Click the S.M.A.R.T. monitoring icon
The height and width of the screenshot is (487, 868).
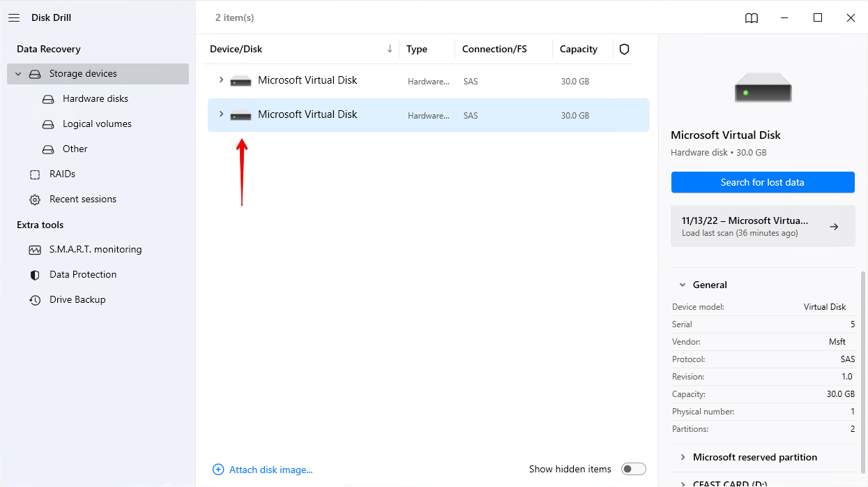point(35,250)
